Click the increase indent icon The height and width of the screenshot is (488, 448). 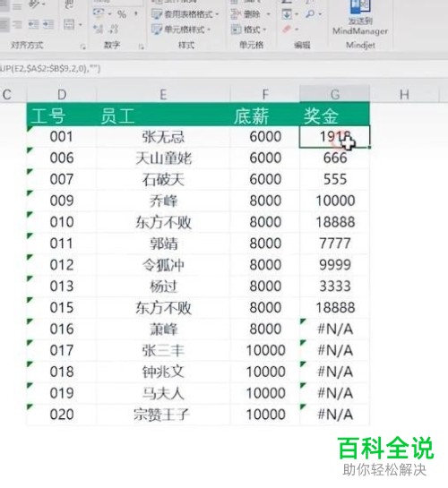(48, 24)
